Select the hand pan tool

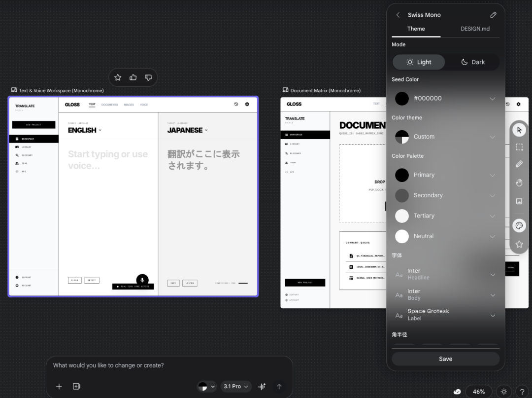click(x=519, y=182)
